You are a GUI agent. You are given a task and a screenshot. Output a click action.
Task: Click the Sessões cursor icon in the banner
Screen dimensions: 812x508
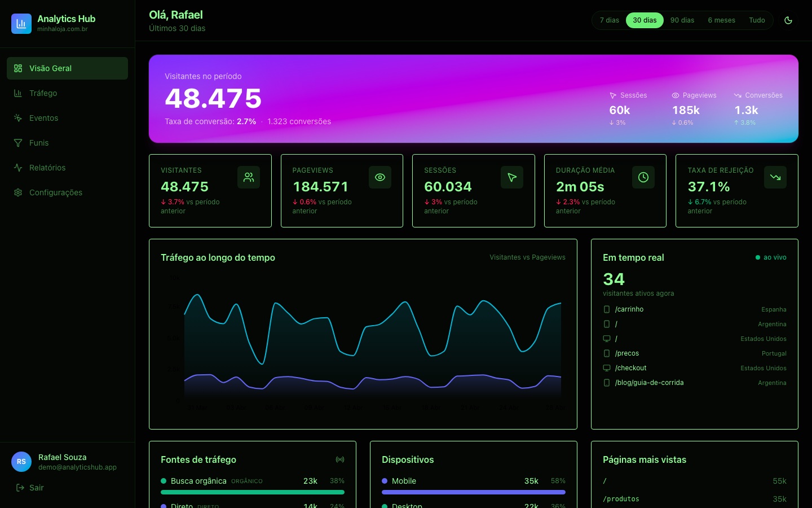tap(613, 95)
